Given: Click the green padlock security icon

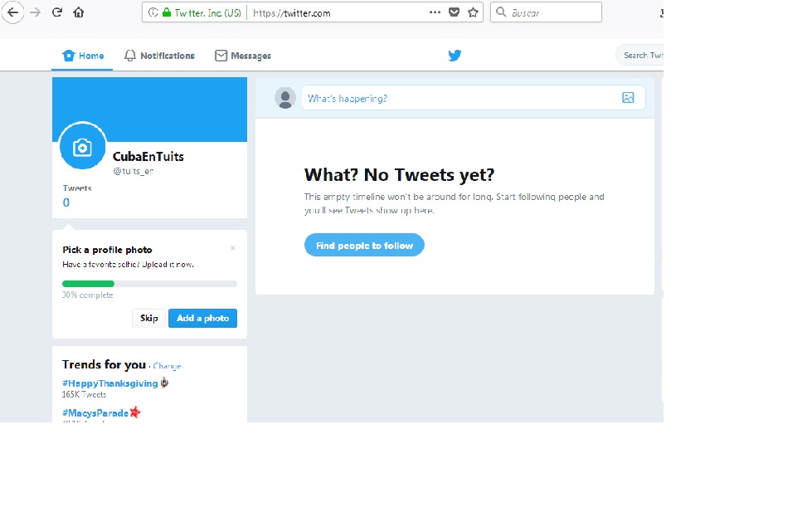Looking at the screenshot, I should point(167,12).
